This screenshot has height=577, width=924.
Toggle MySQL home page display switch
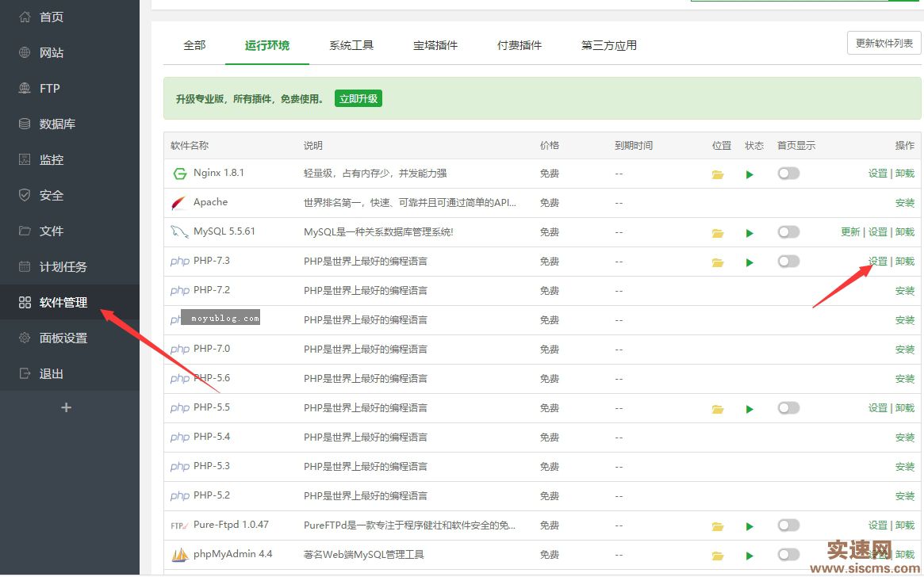(788, 232)
